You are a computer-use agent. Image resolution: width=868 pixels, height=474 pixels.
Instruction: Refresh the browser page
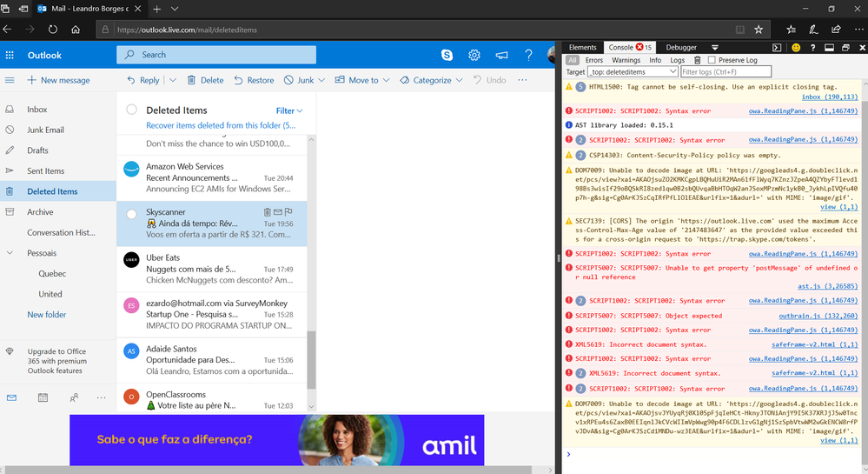click(x=53, y=30)
